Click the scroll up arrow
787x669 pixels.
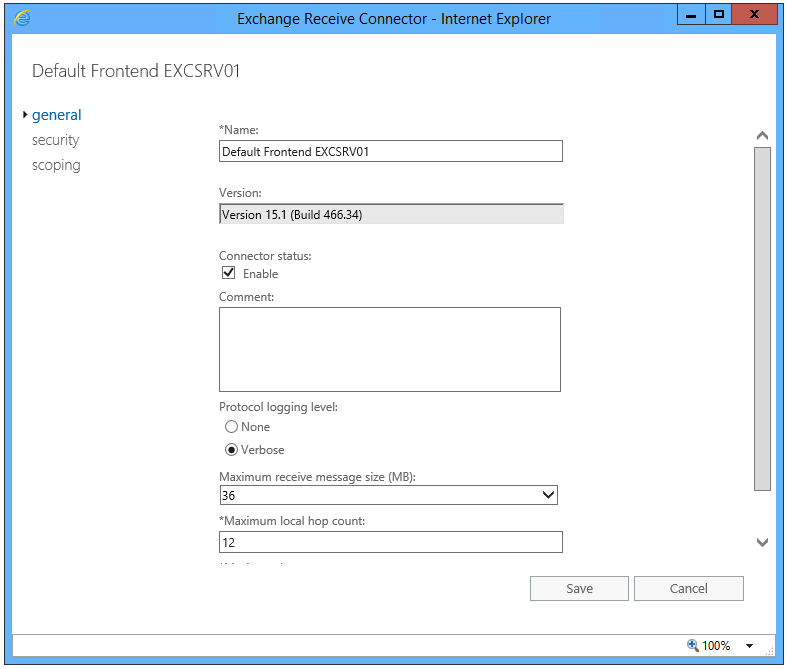click(762, 136)
